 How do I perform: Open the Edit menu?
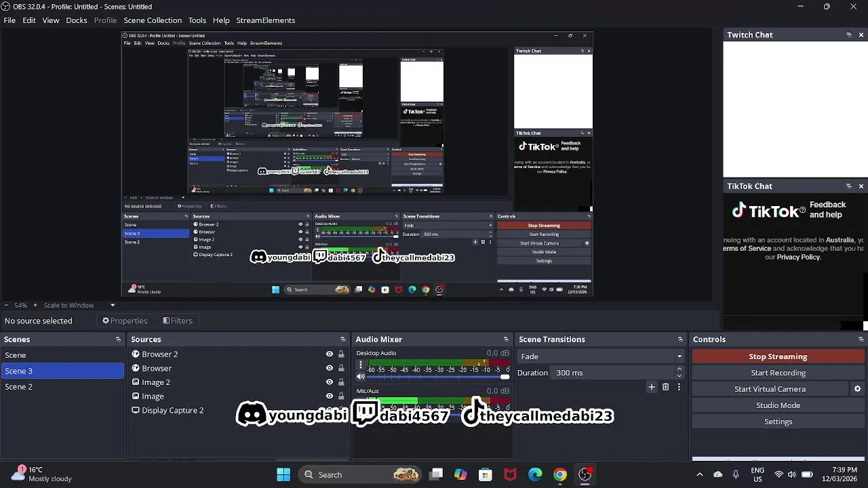click(29, 20)
